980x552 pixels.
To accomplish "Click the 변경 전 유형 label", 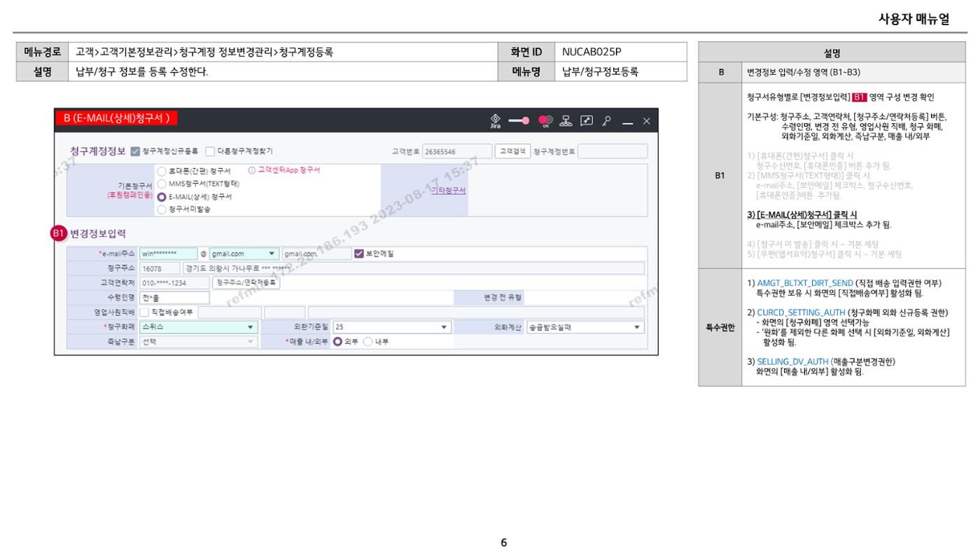I will (x=503, y=298).
